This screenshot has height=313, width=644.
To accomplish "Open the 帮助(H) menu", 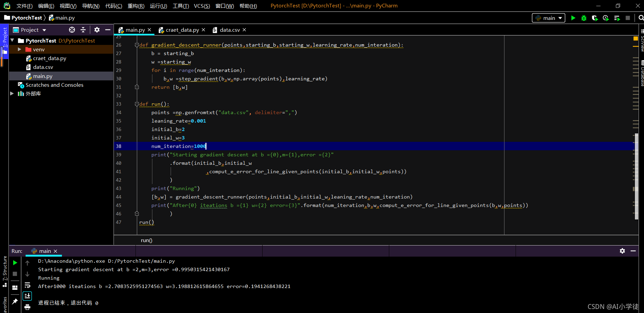I will tap(248, 6).
